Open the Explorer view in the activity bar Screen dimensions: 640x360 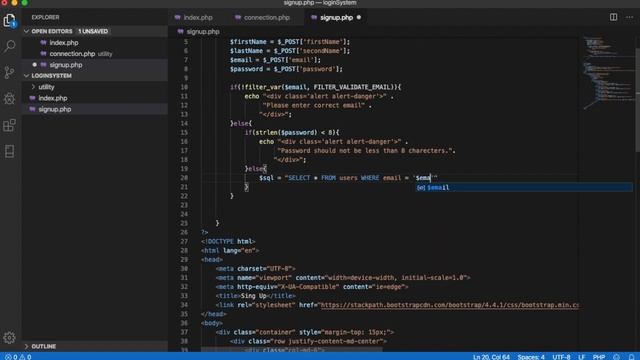pos(9,20)
